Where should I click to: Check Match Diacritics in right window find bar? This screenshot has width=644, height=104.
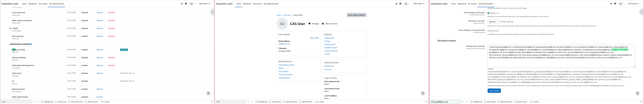498,102
